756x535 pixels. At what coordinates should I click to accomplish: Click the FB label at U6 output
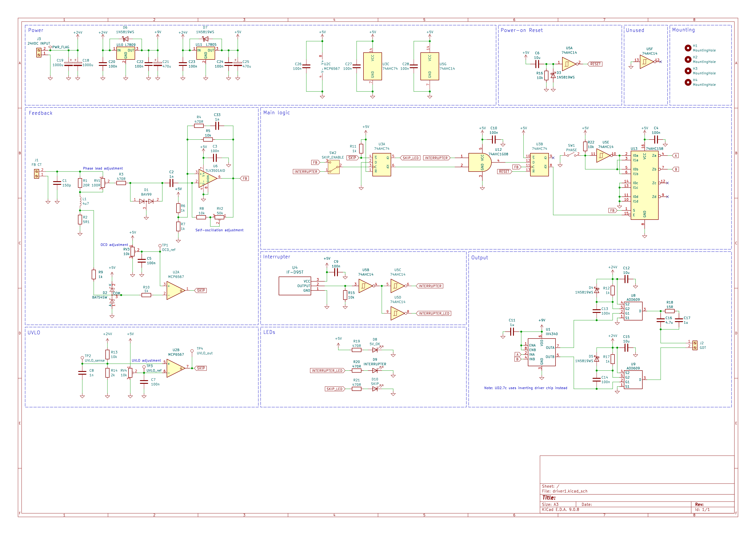(x=245, y=179)
